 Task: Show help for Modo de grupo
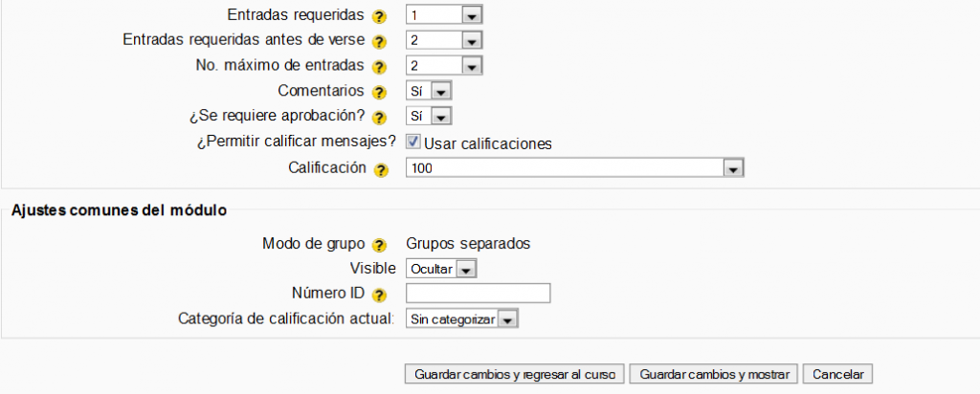point(380,245)
